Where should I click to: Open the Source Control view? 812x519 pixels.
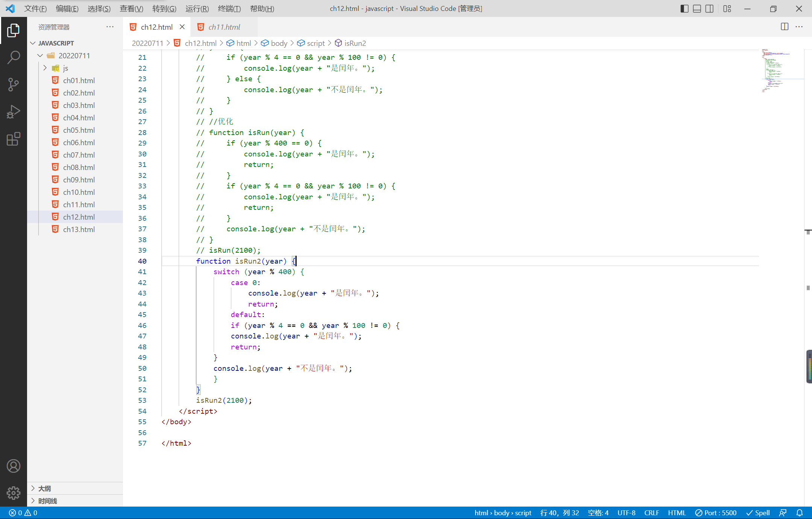tap(14, 84)
